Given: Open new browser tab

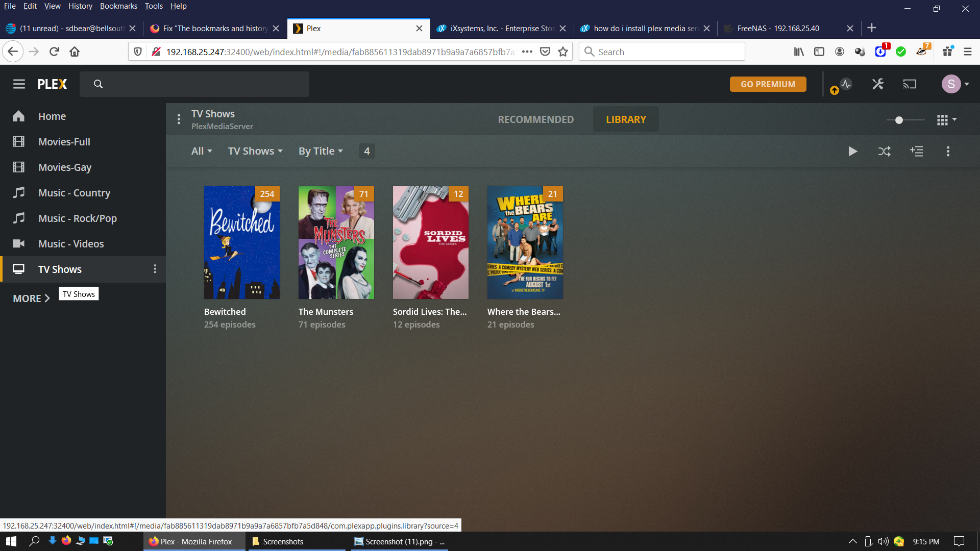Looking at the screenshot, I should 872,28.
